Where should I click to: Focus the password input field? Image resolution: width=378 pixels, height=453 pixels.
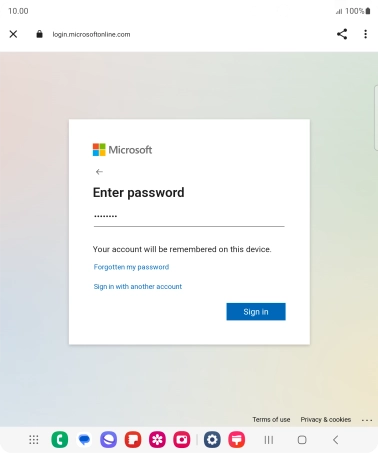(189, 217)
